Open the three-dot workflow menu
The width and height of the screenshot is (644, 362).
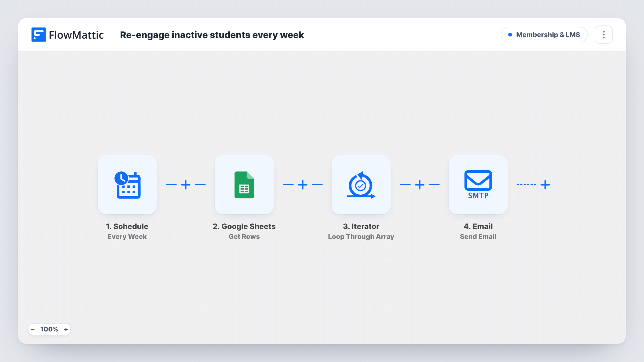coord(604,35)
